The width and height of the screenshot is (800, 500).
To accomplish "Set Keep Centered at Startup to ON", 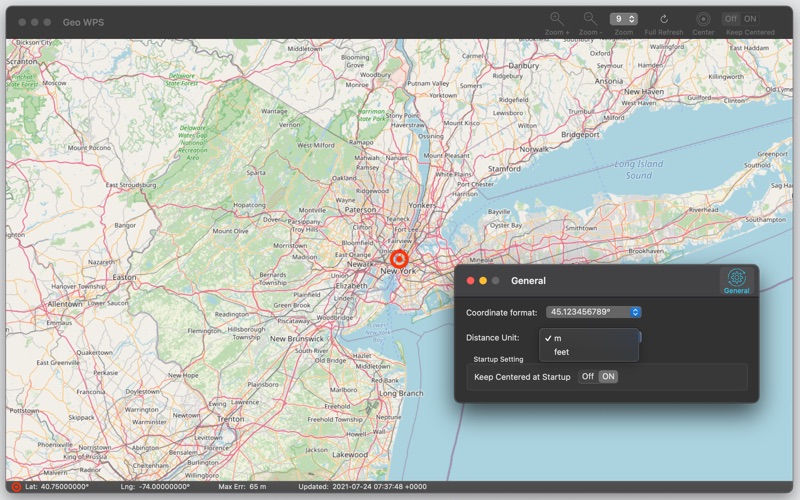I will point(608,377).
